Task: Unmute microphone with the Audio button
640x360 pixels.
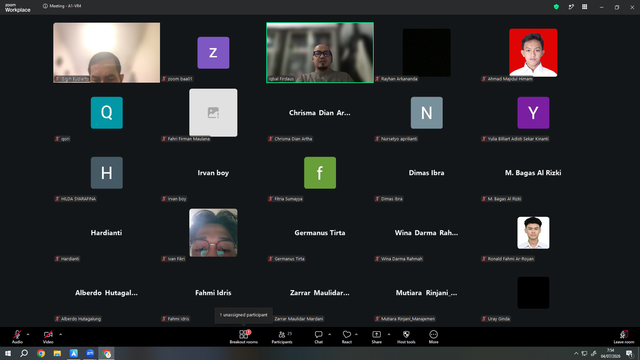Action: (x=17, y=337)
